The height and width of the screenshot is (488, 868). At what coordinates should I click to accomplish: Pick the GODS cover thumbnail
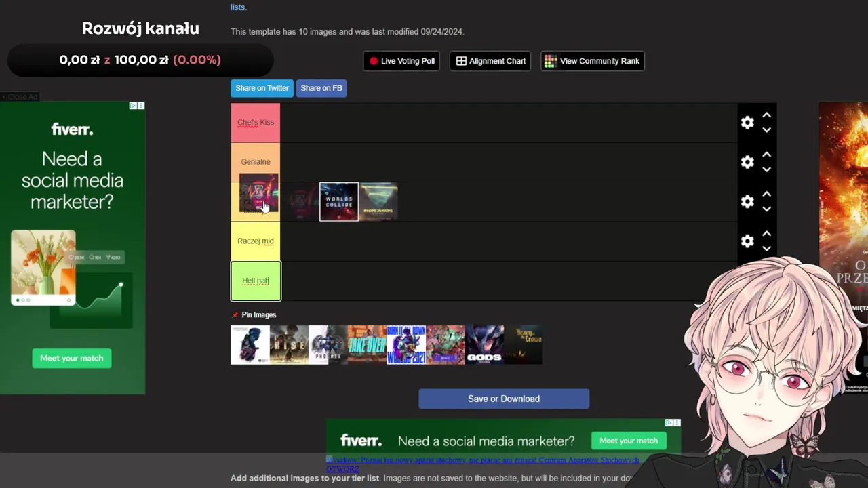point(484,345)
